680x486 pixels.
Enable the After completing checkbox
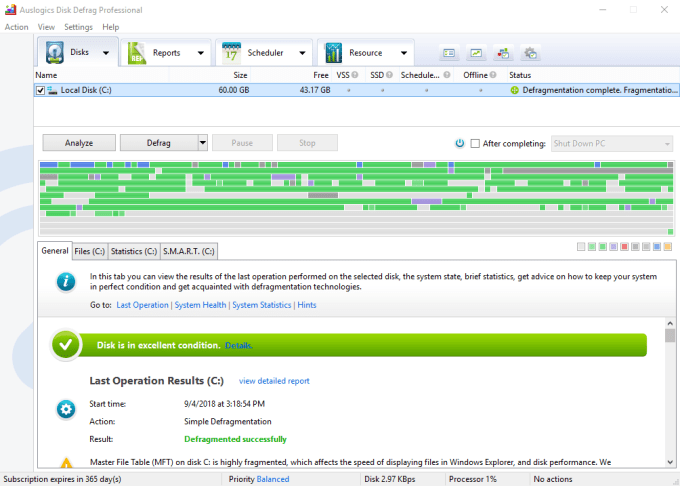(x=475, y=143)
